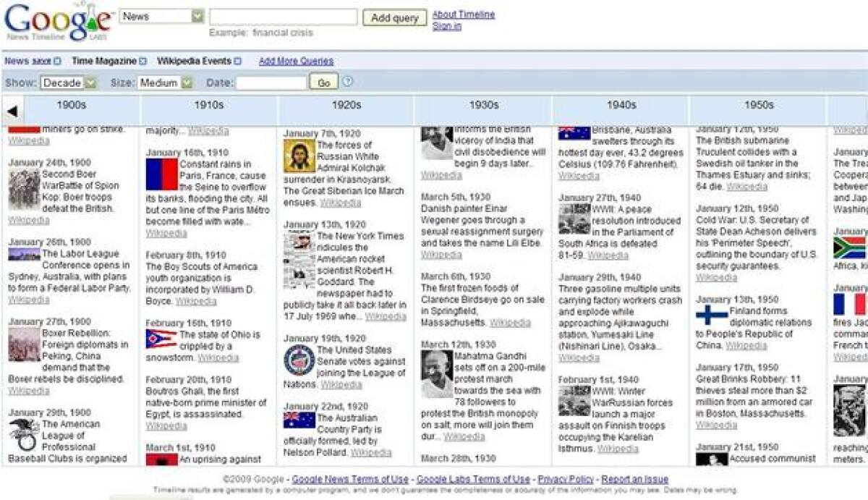Click the Second Boer War photo thumbnail

tap(24, 190)
